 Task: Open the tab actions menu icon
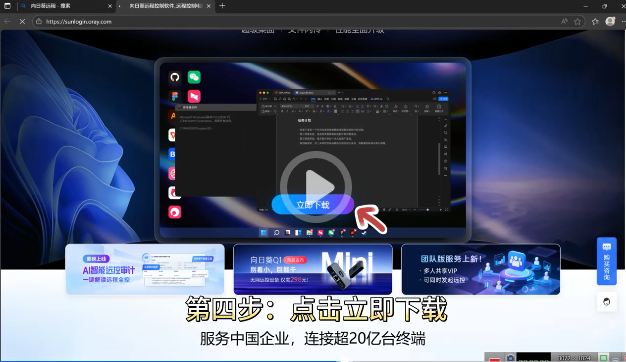click(7, 6)
